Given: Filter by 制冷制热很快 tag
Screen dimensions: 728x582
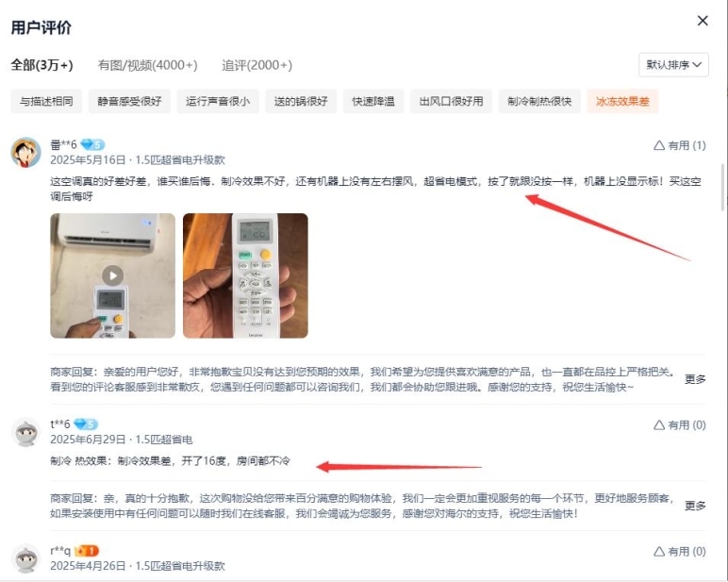Looking at the screenshot, I should click(539, 101).
